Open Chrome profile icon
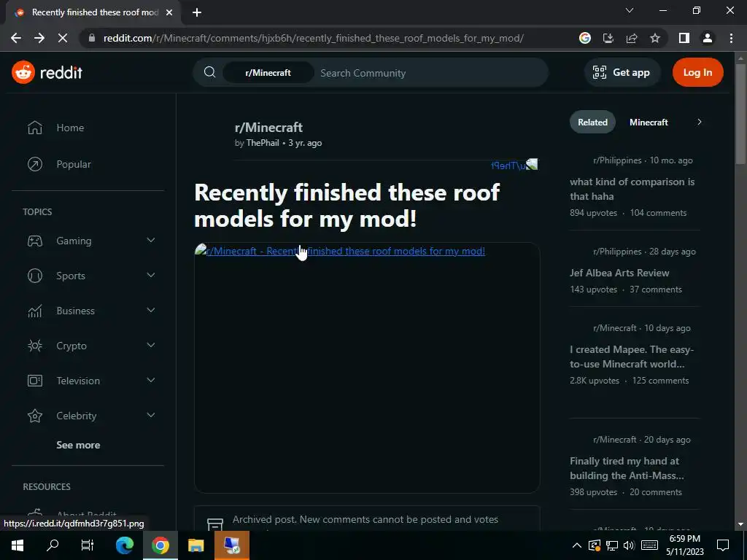 pos(708,38)
